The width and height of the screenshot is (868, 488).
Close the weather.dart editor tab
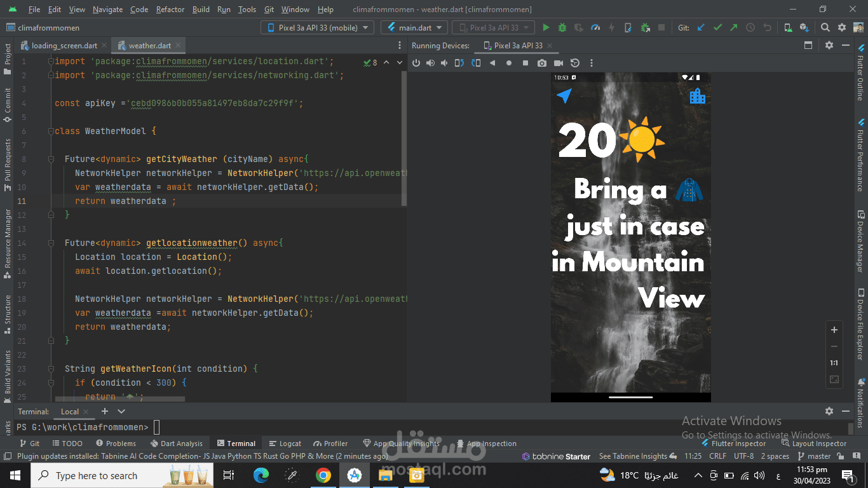(178, 46)
